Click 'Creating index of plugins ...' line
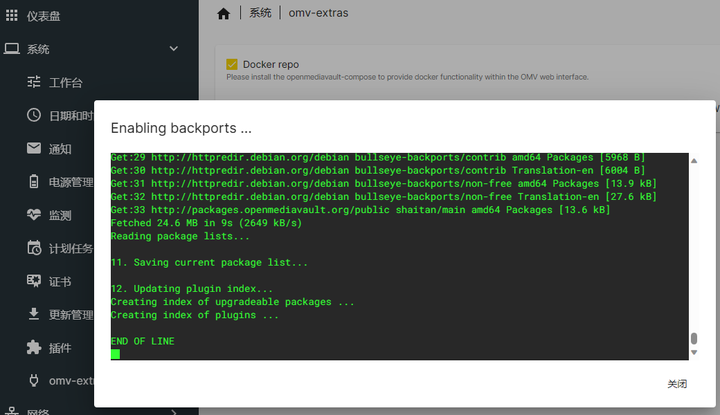720x415 pixels. coord(195,315)
